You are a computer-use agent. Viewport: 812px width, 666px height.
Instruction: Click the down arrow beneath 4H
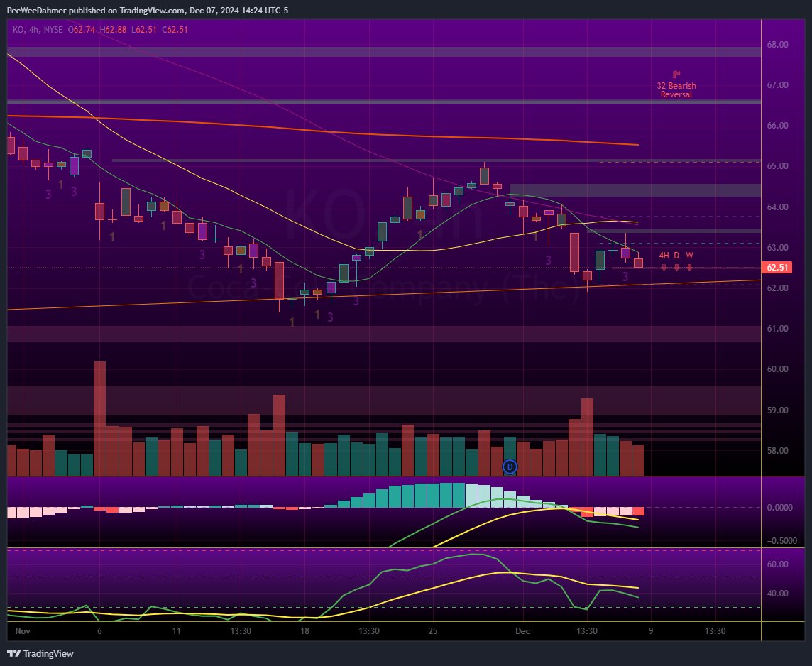click(x=664, y=268)
